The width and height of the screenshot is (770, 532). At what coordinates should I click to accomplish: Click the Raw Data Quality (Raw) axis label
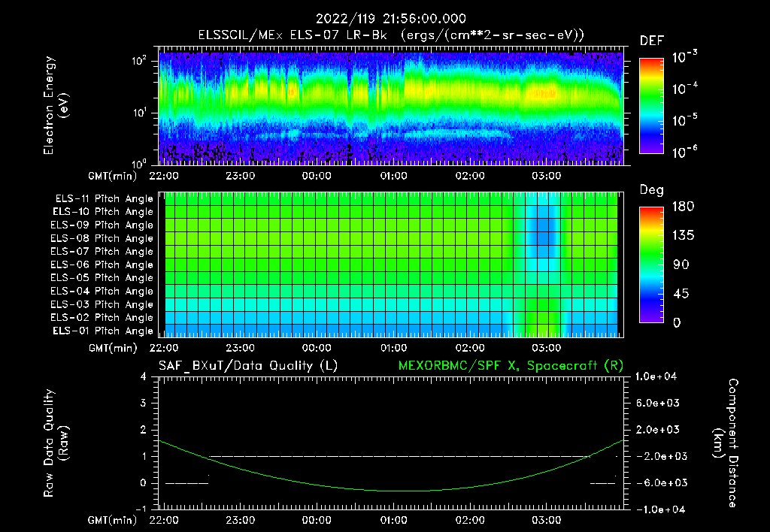point(56,443)
